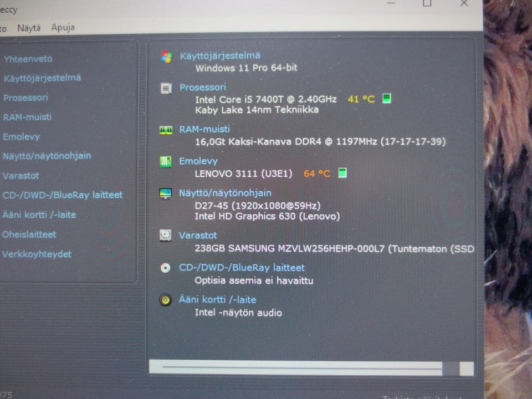Screen dimensions: 532x399
Task: Select Käyttöjärjestelmä in the sidebar
Action: [x=43, y=78]
